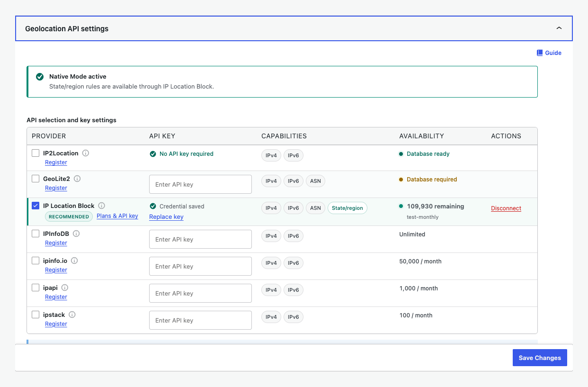Click the Database required status
This screenshot has width=588, height=387.
point(428,180)
